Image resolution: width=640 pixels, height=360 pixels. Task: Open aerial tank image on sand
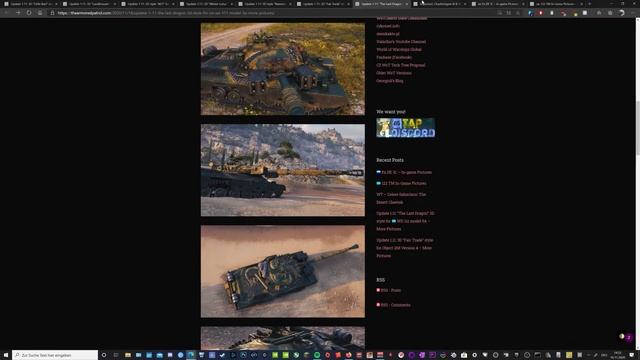(x=283, y=271)
